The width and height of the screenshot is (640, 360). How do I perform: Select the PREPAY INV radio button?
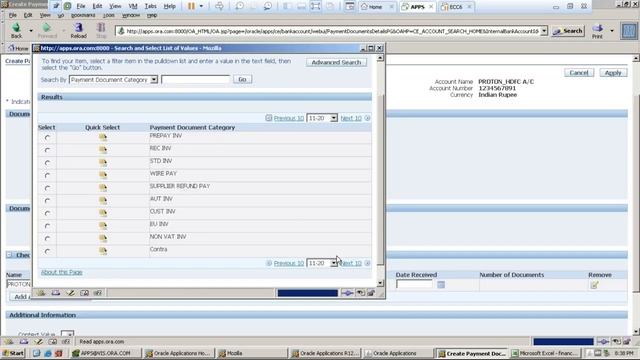(x=48, y=138)
